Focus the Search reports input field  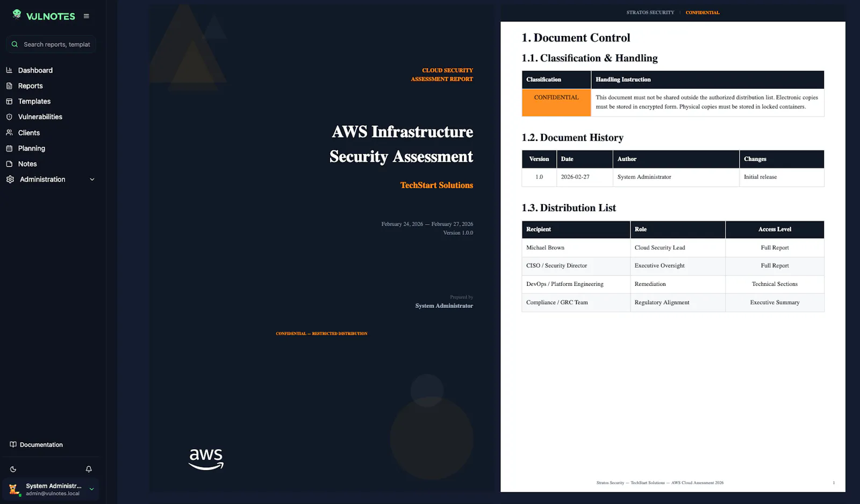(51, 44)
